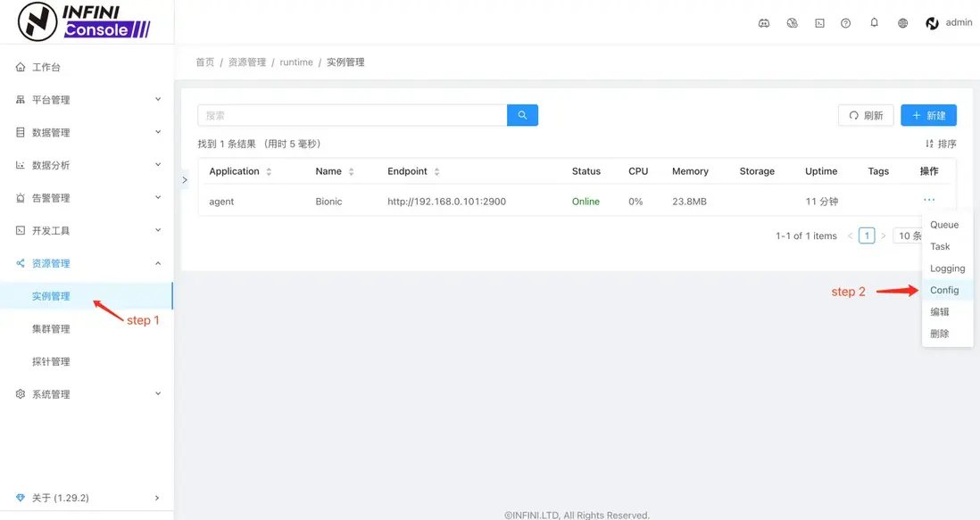Focus the 搜索 search input field
Image resolution: width=980 pixels, height=520 pixels.
coord(352,115)
